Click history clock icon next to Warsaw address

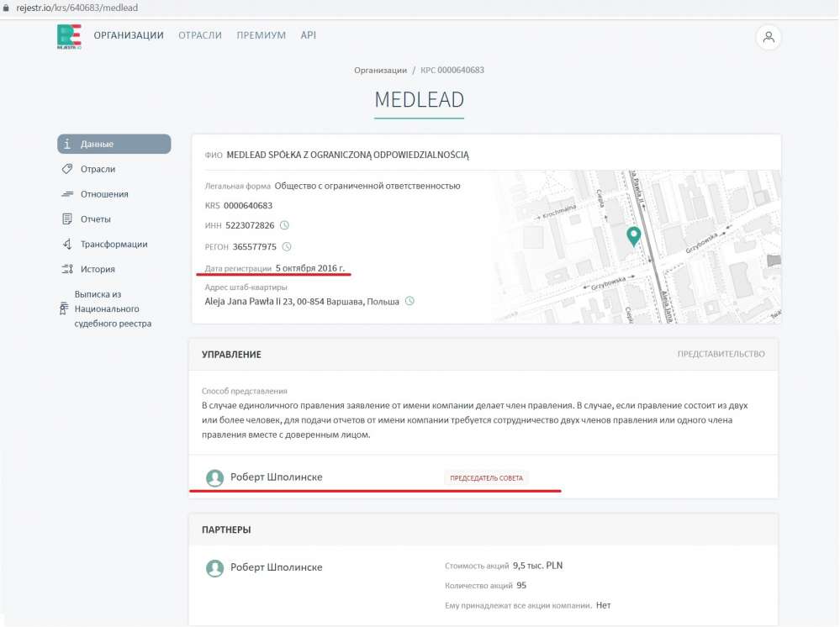(x=409, y=301)
